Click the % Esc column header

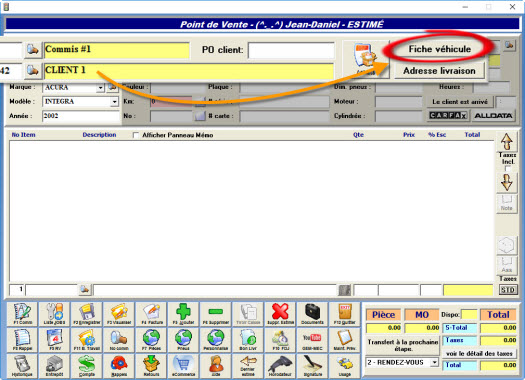pyautogui.click(x=437, y=135)
